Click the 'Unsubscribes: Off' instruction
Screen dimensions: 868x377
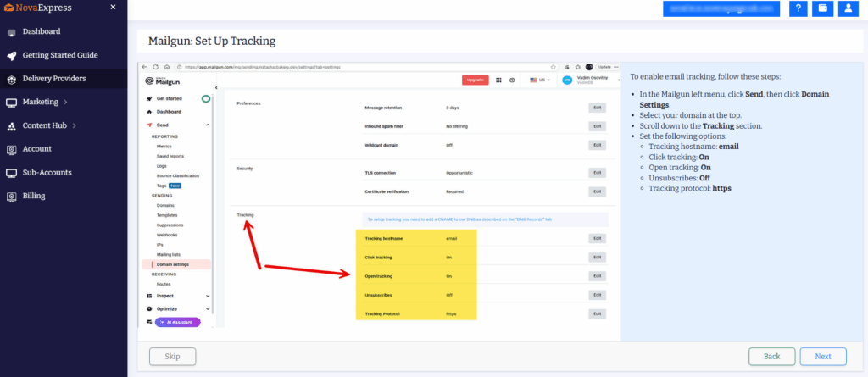[679, 178]
